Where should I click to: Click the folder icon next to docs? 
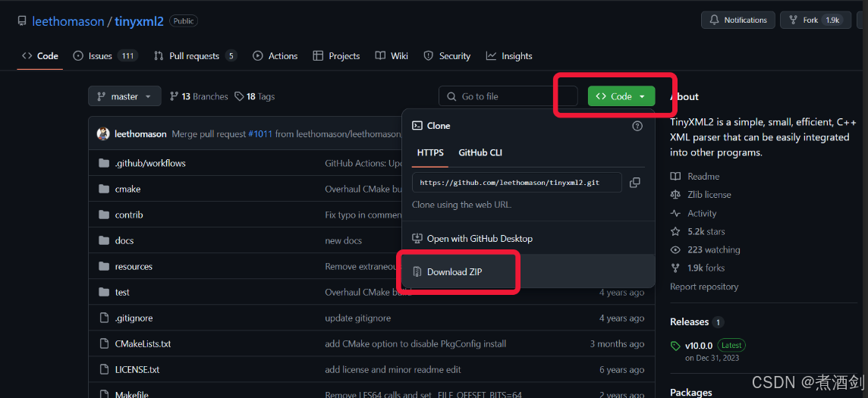(103, 240)
